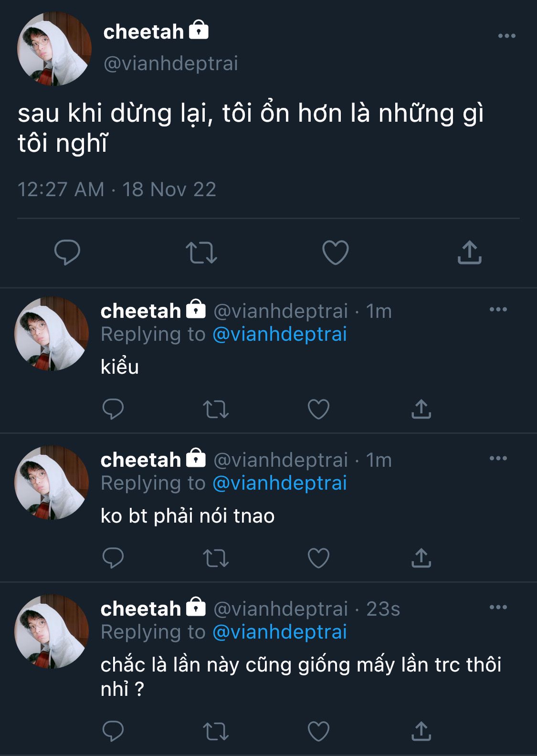537x756 pixels.
Task: Reply to the "kiểu" tweet
Action: click(x=113, y=409)
